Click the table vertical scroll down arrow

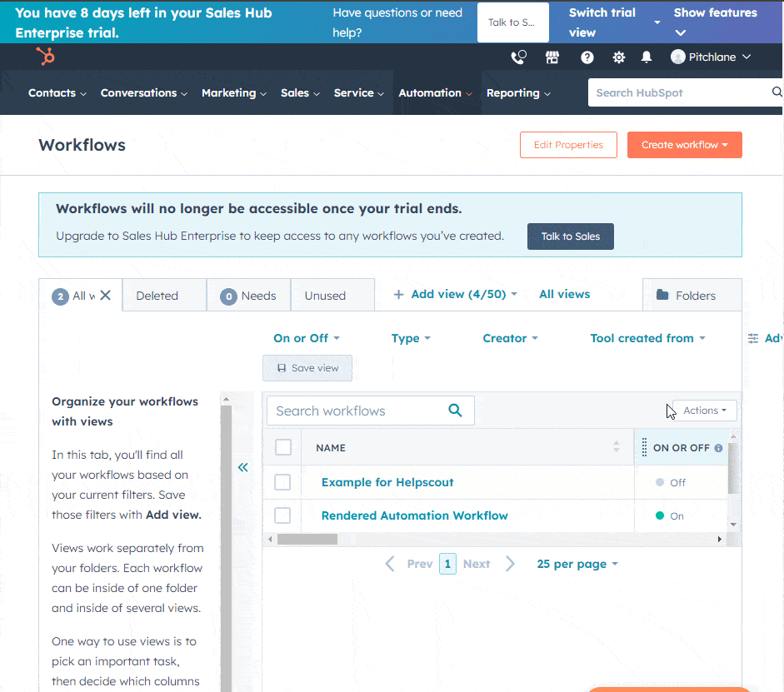click(733, 524)
